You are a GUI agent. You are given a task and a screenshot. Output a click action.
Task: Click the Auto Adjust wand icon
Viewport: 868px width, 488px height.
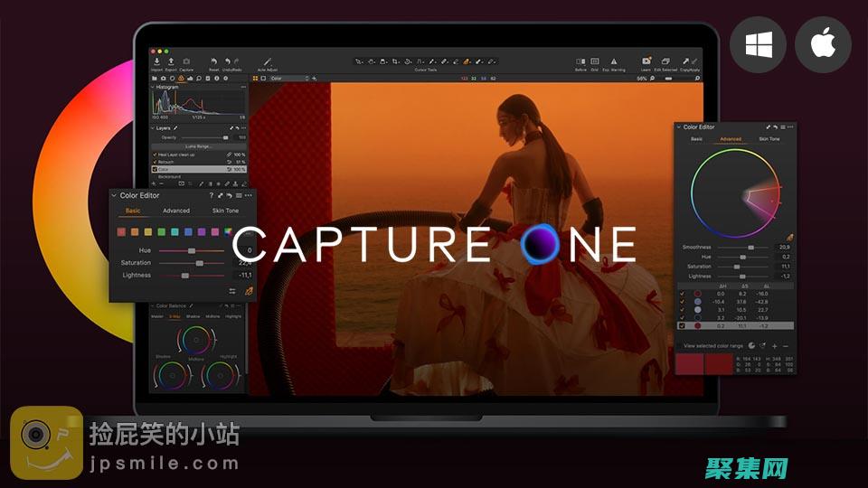pyautogui.click(x=268, y=61)
